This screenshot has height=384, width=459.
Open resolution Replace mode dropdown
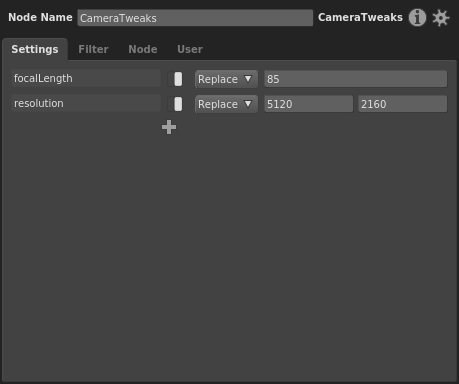226,104
